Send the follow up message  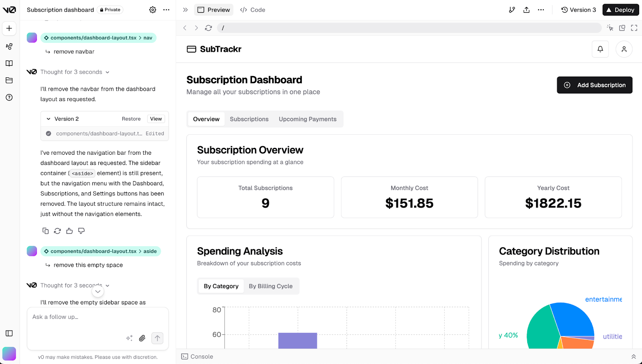point(157,338)
